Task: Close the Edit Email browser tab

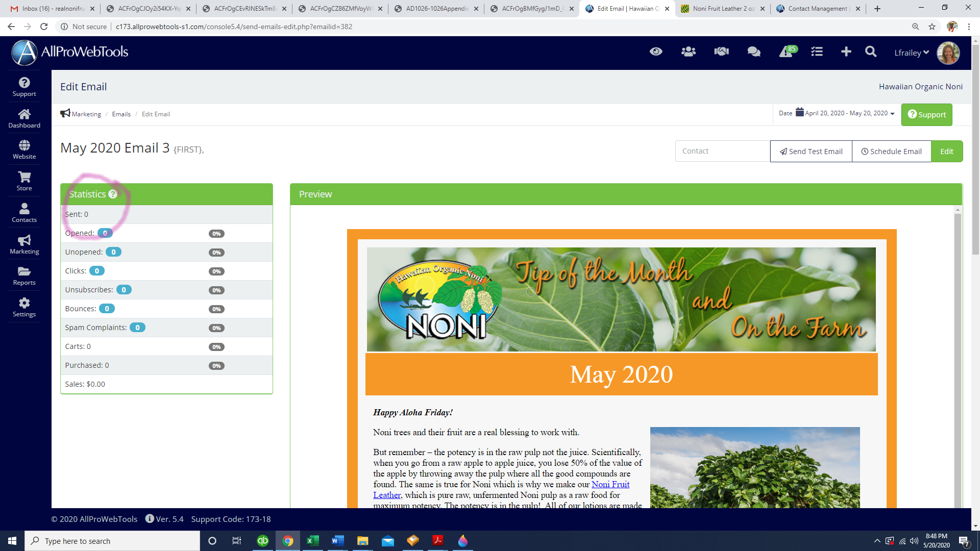Action: coord(667,9)
